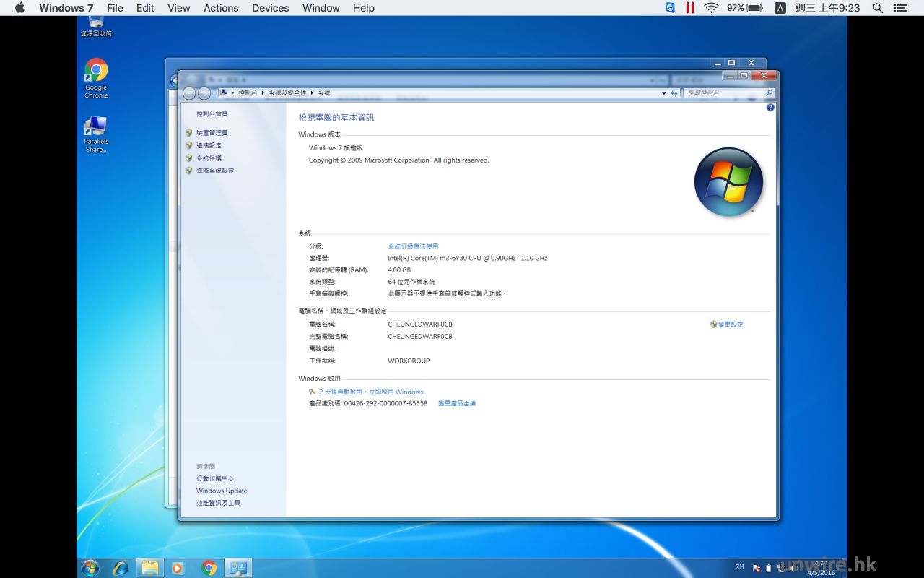
Task: Open 裝置管理員 in the left sidebar
Action: point(212,133)
